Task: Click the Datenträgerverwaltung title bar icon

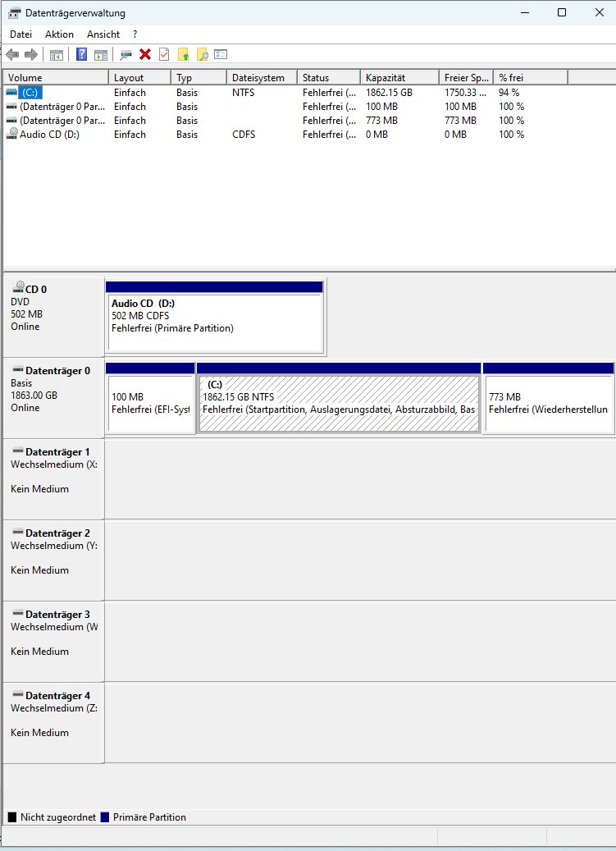Action: pos(15,12)
